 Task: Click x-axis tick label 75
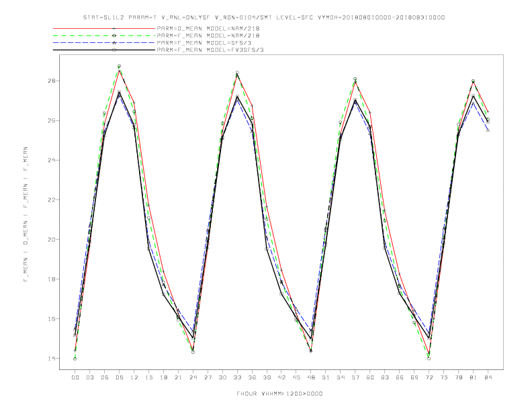pos(444,377)
